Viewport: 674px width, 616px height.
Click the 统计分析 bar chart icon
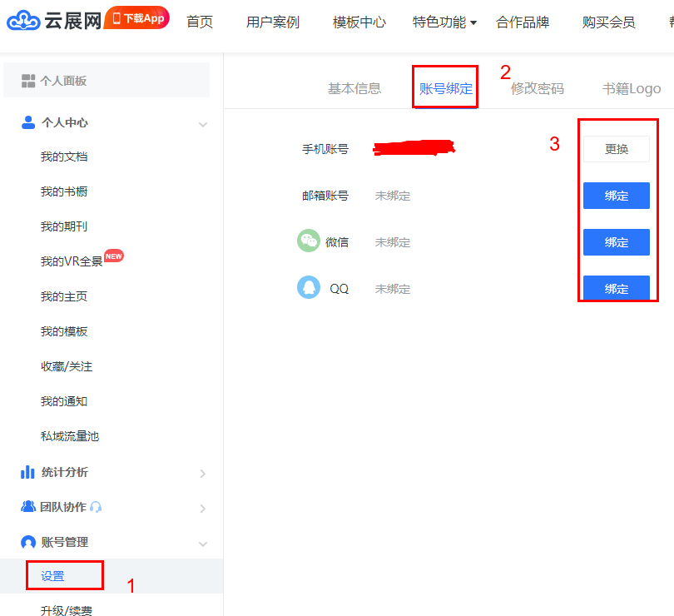tap(27, 472)
